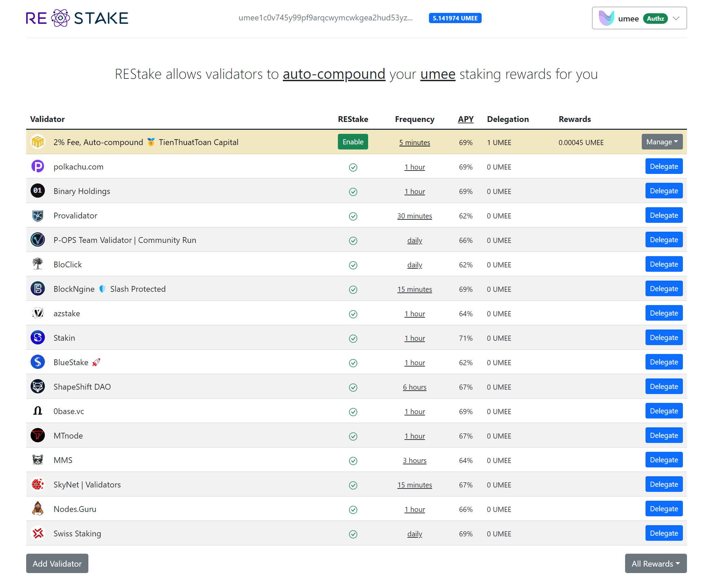Click the BloClick REStake status checkmark
Screen dimensions: 706x588
click(353, 265)
